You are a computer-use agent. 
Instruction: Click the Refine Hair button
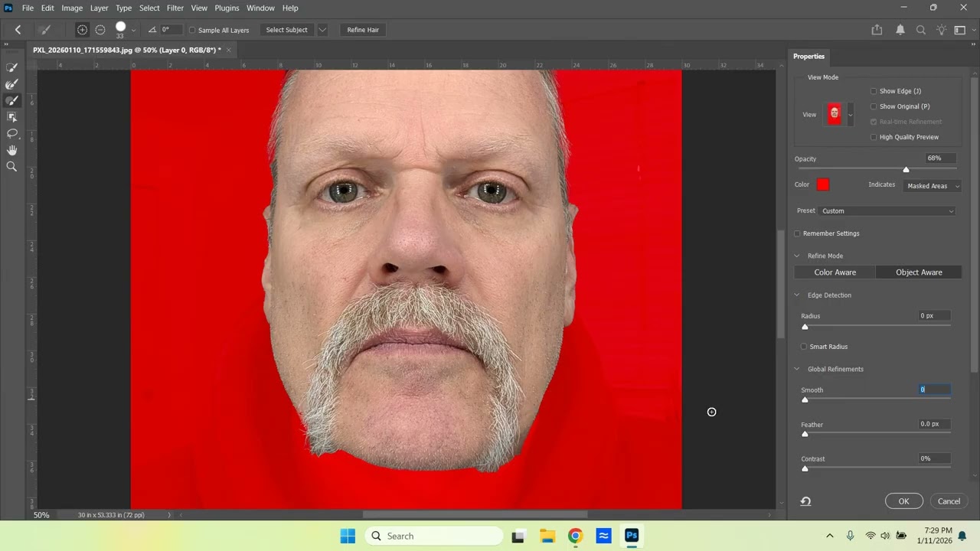click(363, 30)
